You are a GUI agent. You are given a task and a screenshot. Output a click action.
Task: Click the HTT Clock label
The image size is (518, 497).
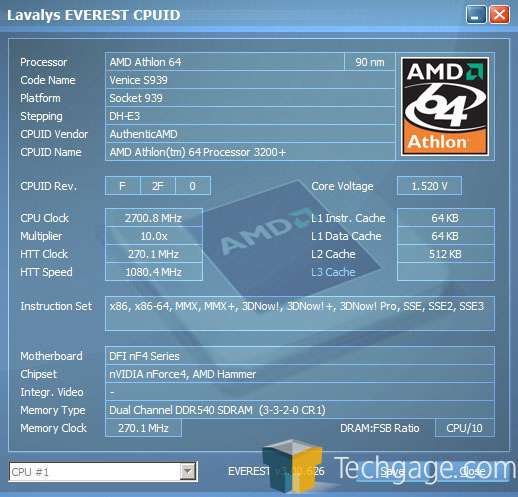(44, 254)
